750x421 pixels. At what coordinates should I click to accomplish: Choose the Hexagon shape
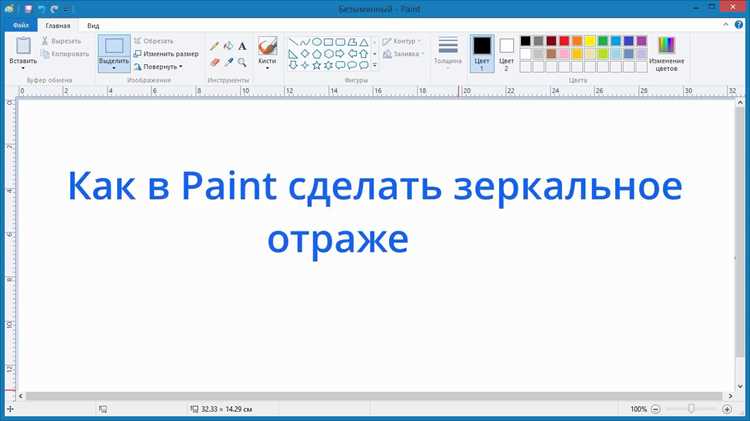(328, 54)
